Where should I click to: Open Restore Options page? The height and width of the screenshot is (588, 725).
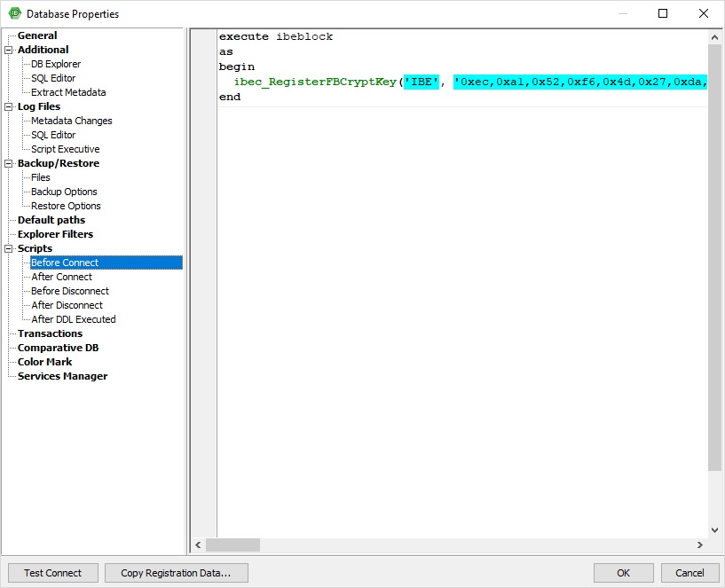point(66,206)
